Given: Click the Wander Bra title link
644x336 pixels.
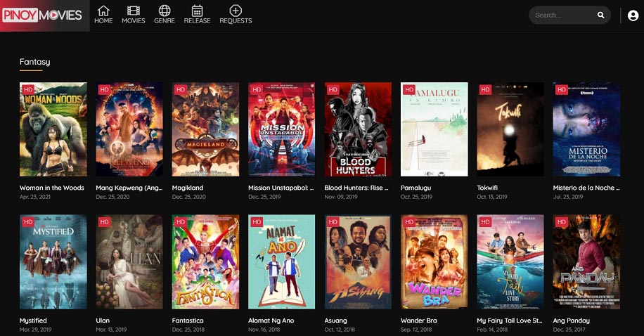Looking at the screenshot, I should [x=418, y=321].
